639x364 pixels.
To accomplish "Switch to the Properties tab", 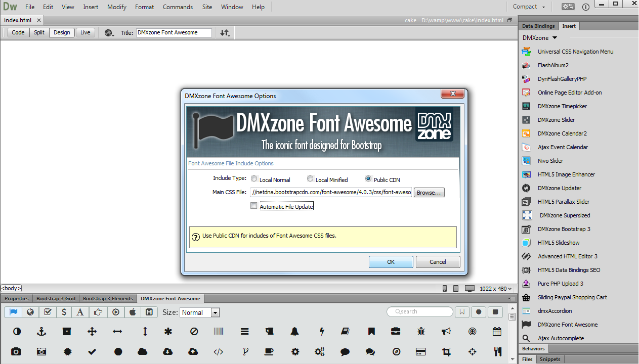I will coord(17,298).
